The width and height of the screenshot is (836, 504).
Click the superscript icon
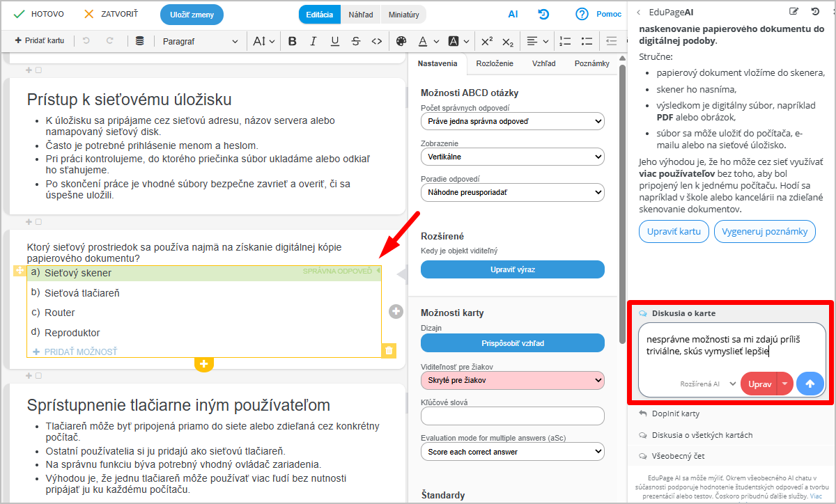[487, 41]
